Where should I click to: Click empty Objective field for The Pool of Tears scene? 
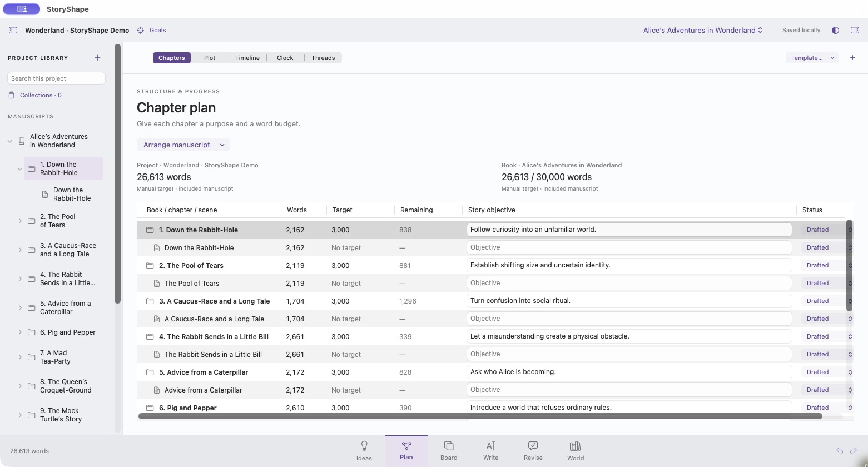pyautogui.click(x=629, y=283)
